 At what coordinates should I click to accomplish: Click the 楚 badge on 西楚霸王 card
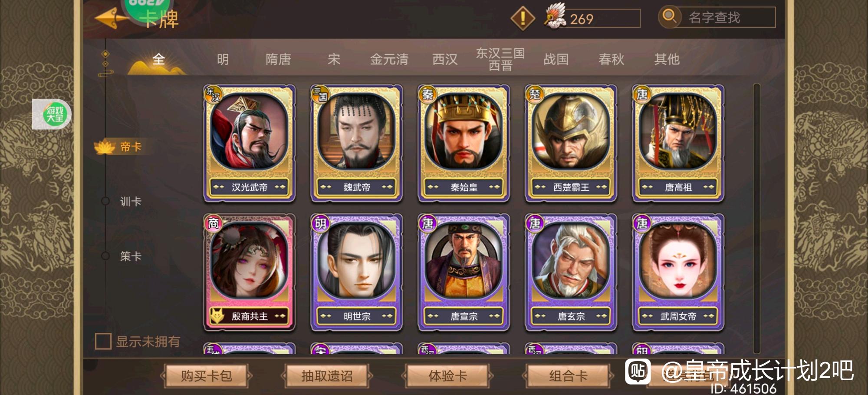[535, 94]
